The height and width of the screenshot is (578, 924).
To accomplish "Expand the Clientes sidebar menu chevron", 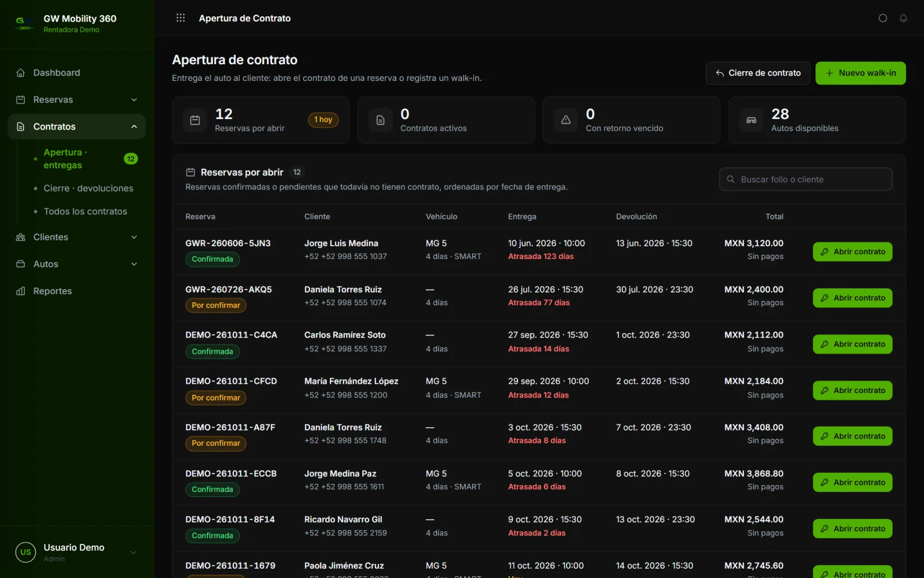I will 134,237.
